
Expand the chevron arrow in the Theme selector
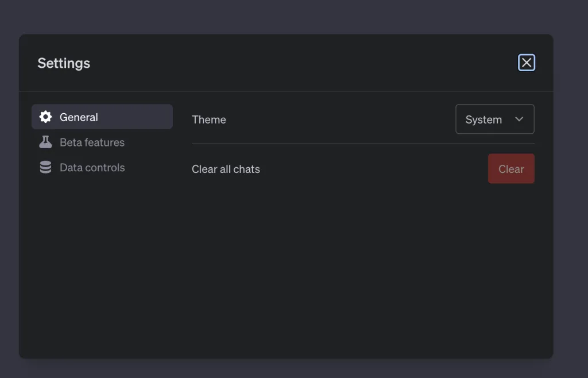coord(519,119)
